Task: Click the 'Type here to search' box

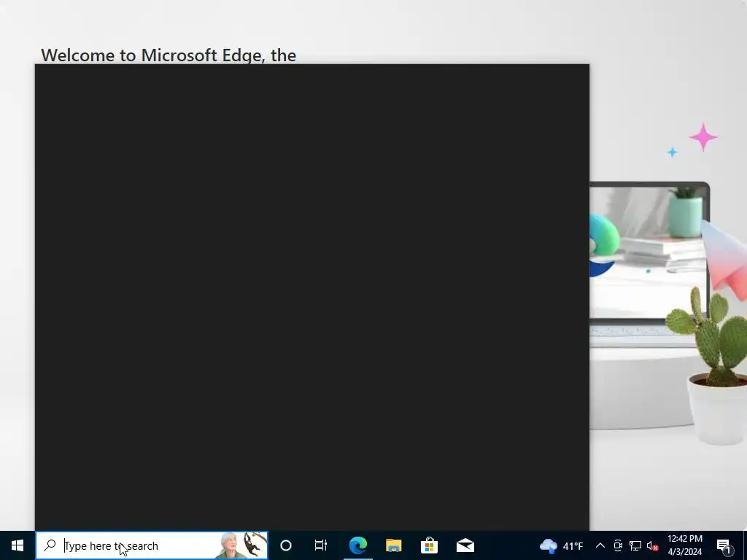Action: (x=152, y=545)
